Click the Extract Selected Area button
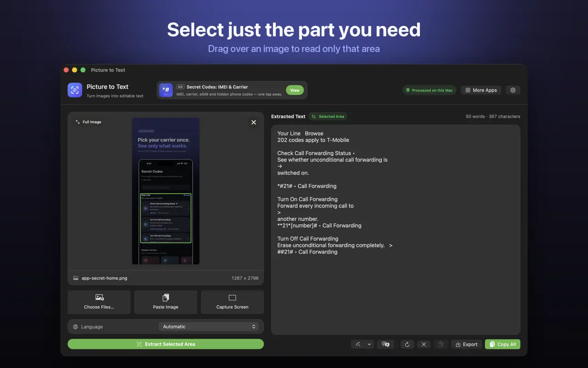588x368 pixels. click(x=166, y=344)
